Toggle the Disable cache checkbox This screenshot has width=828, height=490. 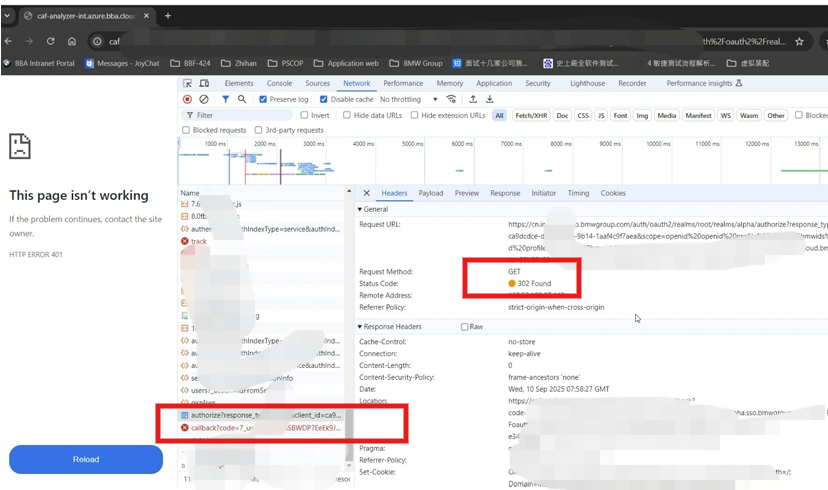tap(324, 100)
